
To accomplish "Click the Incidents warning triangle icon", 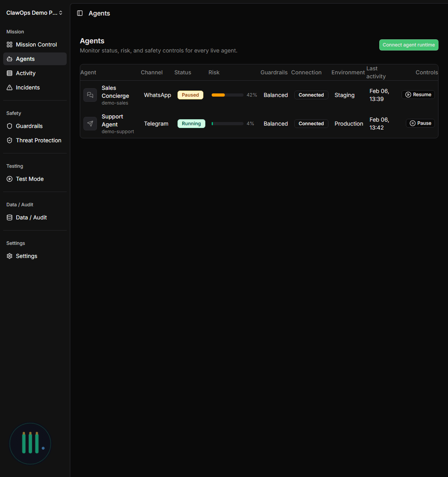I will [x=10, y=87].
